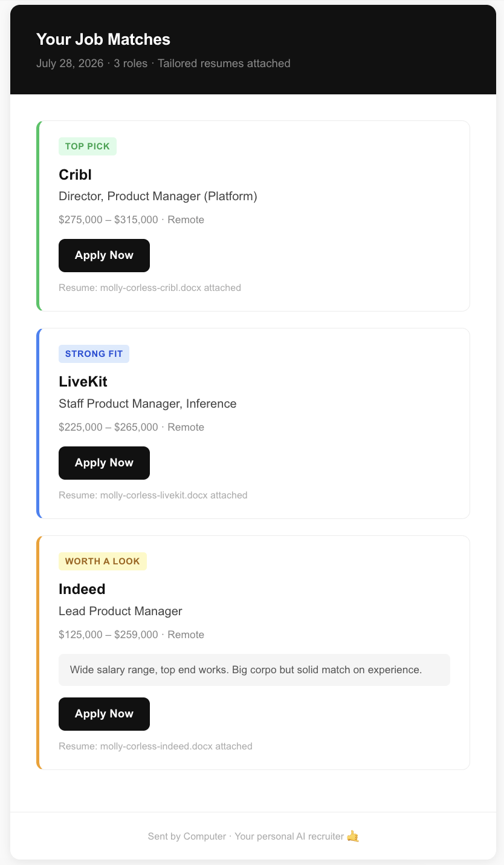The image size is (504, 865).
Task: Select the Indeed company heading
Action: [x=82, y=589]
